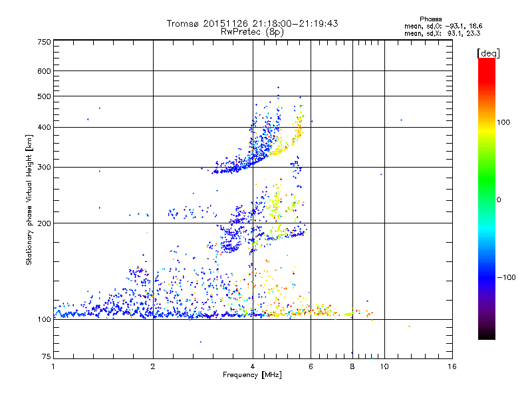
Task: Click the x-axis label '8'
Action: click(x=352, y=366)
